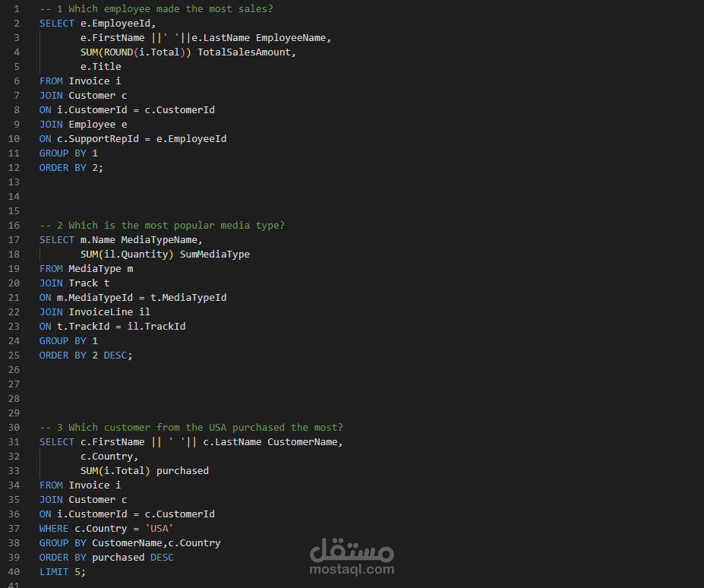Click 'JOIN Employee e' line
The width and height of the screenshot is (704, 588).
point(83,125)
